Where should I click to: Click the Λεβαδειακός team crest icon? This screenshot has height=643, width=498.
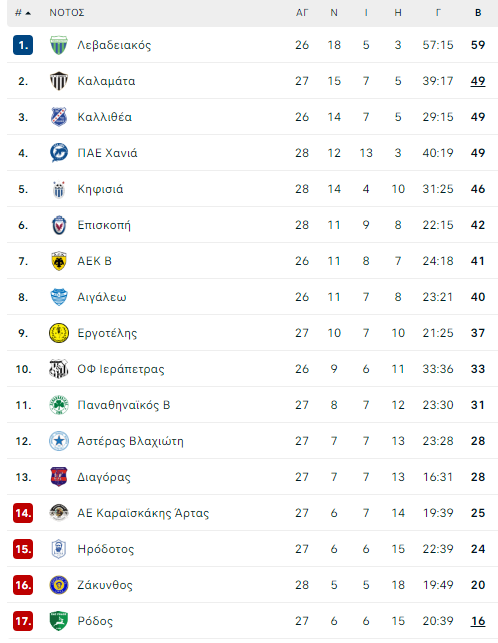click(x=59, y=45)
